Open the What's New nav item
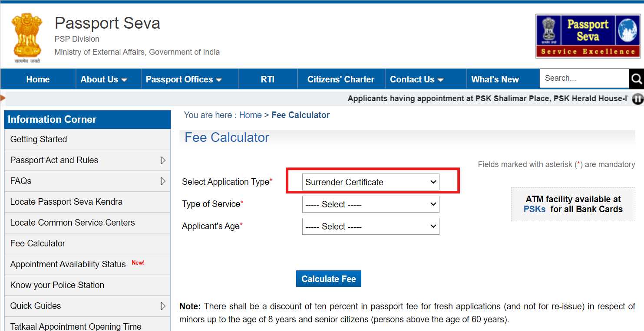 click(495, 79)
